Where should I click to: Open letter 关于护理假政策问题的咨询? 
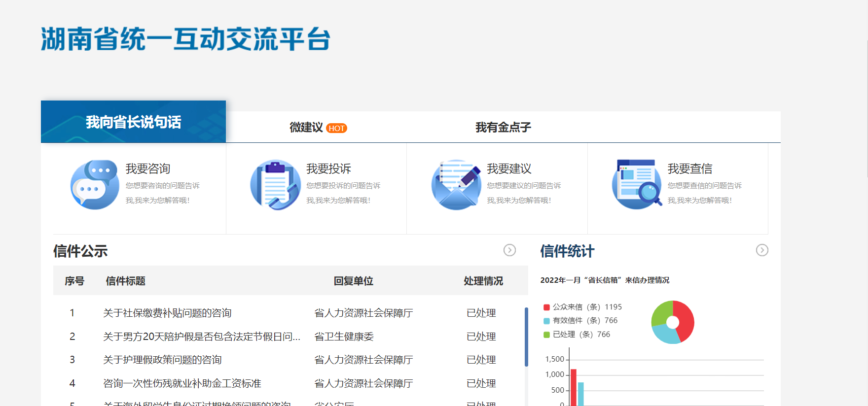coord(162,360)
